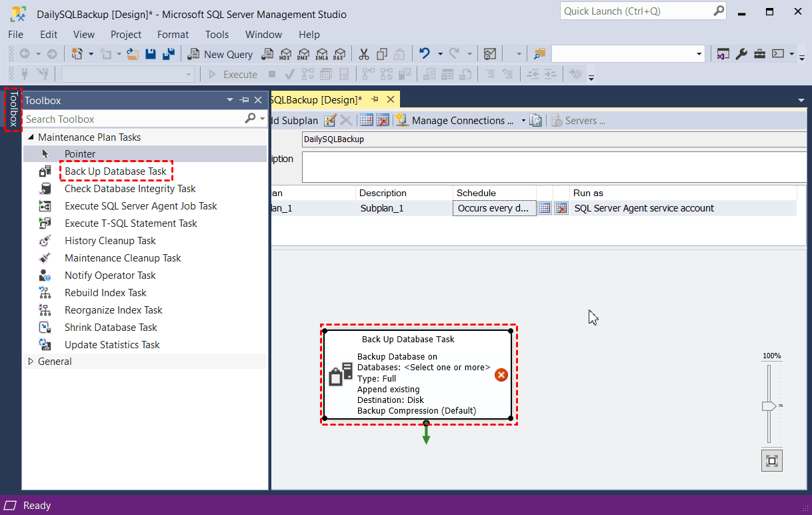This screenshot has width=812, height=515.
Task: Select Shrink Database Task
Action: (x=145, y=328)
